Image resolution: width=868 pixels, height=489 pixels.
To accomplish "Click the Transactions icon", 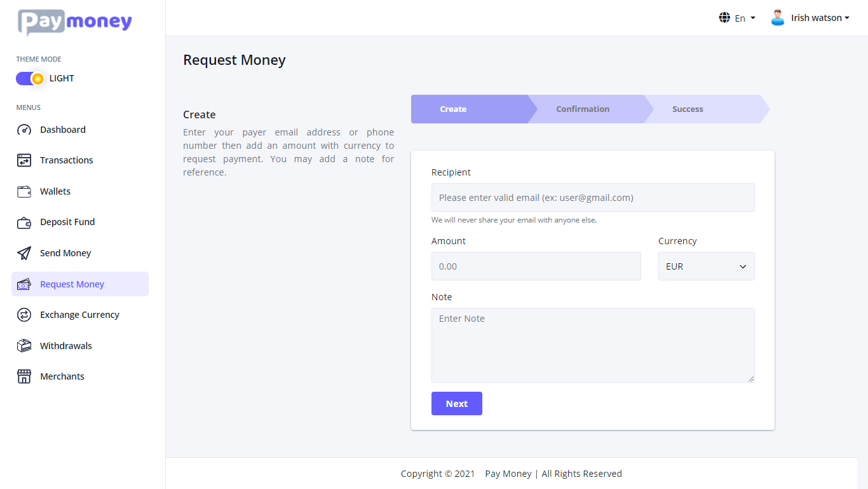I will 24,160.
